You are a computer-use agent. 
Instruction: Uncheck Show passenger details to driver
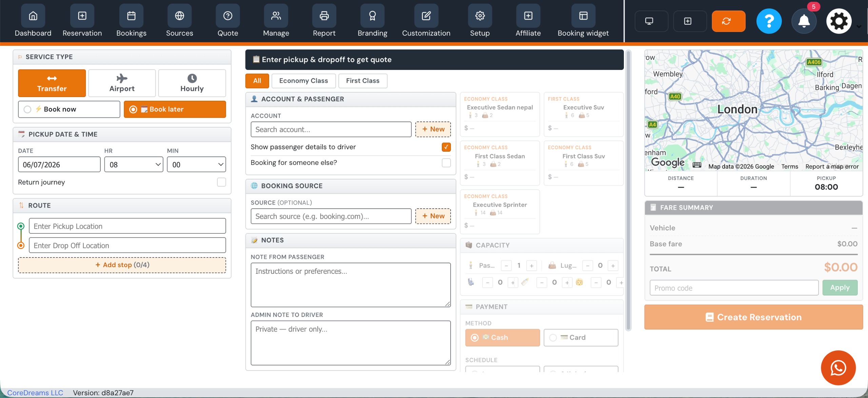pyautogui.click(x=446, y=147)
